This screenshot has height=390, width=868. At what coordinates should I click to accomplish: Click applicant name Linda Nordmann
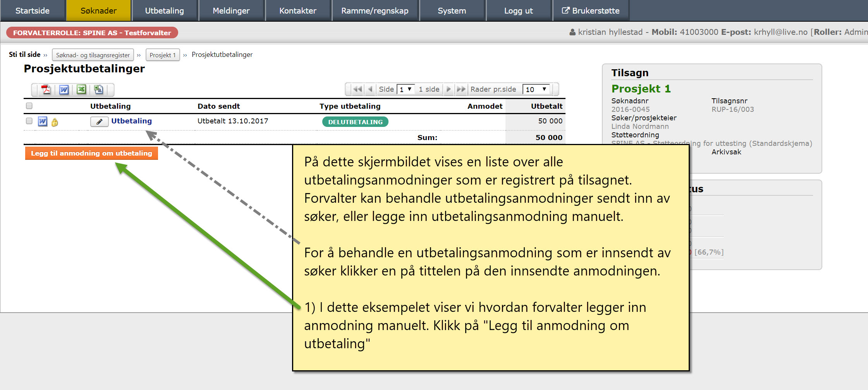(x=640, y=126)
